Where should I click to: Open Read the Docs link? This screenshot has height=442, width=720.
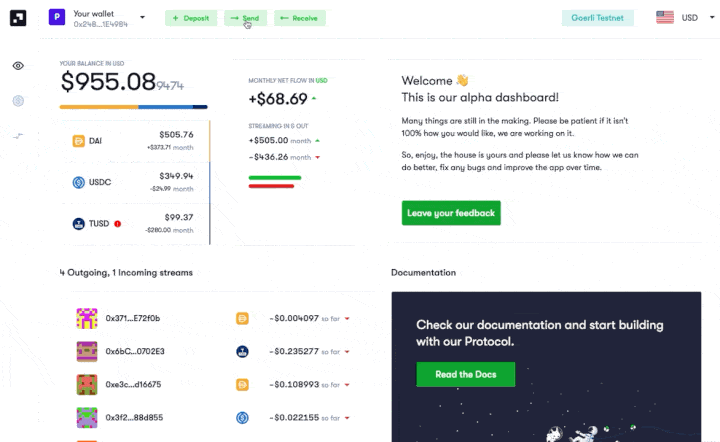[465, 375]
